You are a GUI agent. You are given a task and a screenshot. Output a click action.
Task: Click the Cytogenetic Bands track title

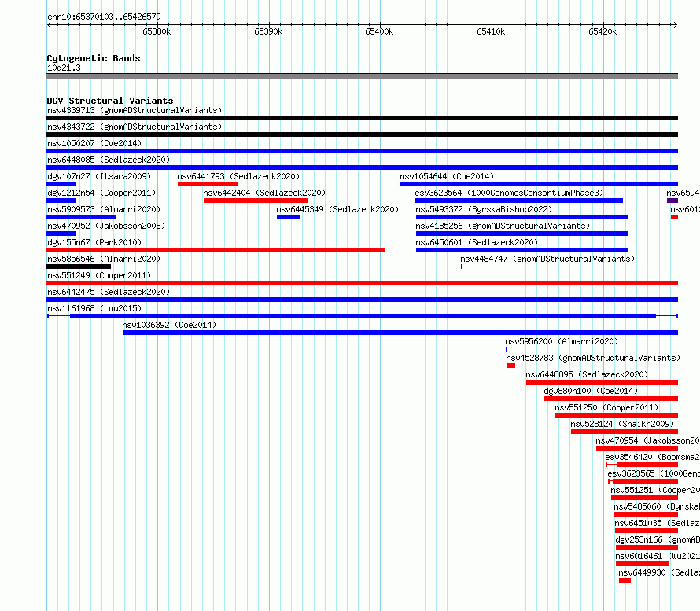pyautogui.click(x=94, y=58)
